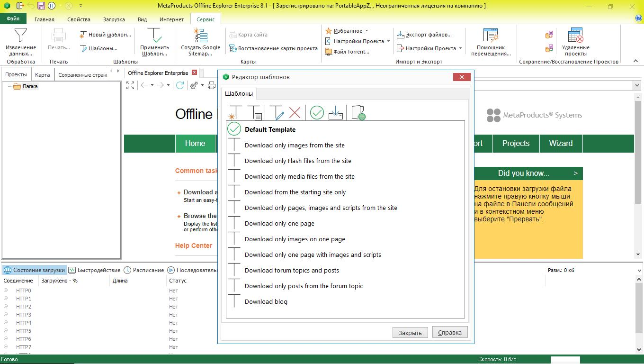Click the Did you know next arrow

(575, 173)
